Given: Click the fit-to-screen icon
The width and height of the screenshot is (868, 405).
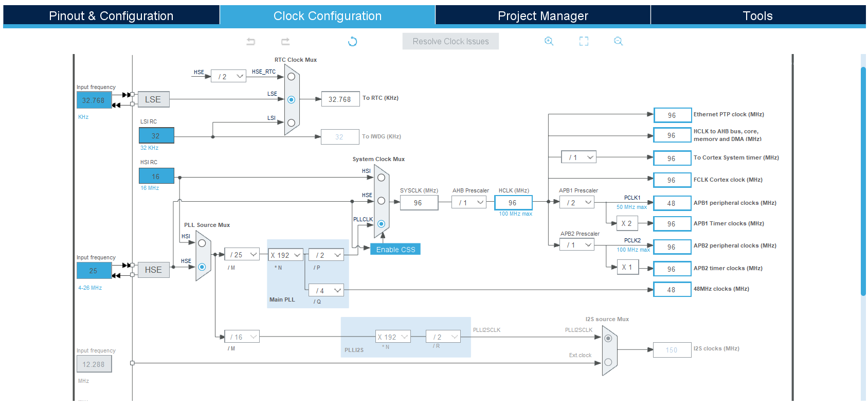Looking at the screenshot, I should (x=584, y=41).
